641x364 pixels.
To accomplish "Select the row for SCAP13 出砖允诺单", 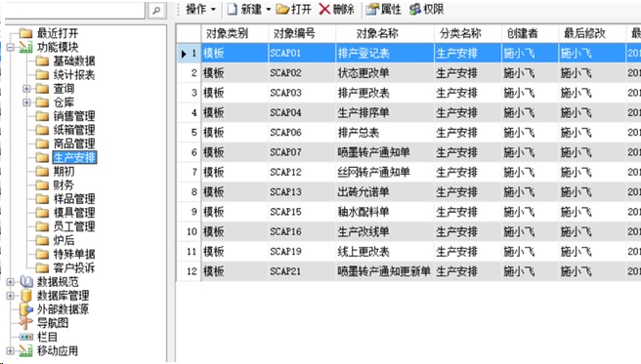I will tap(408, 192).
